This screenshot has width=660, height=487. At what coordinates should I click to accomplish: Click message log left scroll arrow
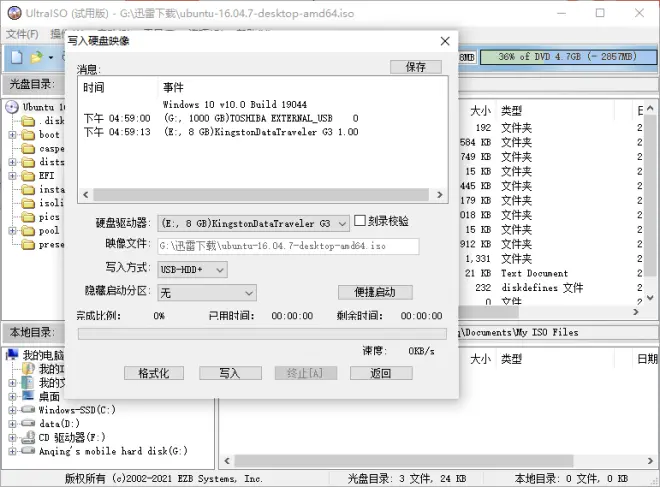tap(86, 195)
